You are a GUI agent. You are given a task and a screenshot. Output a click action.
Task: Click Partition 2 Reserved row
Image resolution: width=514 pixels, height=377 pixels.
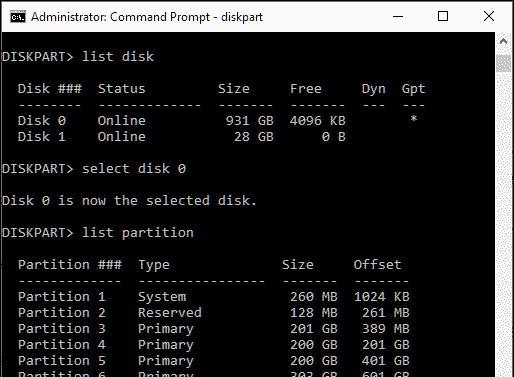coord(214,312)
